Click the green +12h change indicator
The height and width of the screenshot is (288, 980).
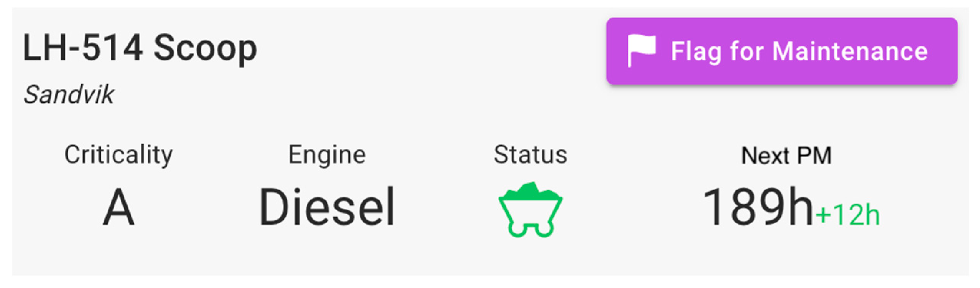pyautogui.click(x=847, y=215)
